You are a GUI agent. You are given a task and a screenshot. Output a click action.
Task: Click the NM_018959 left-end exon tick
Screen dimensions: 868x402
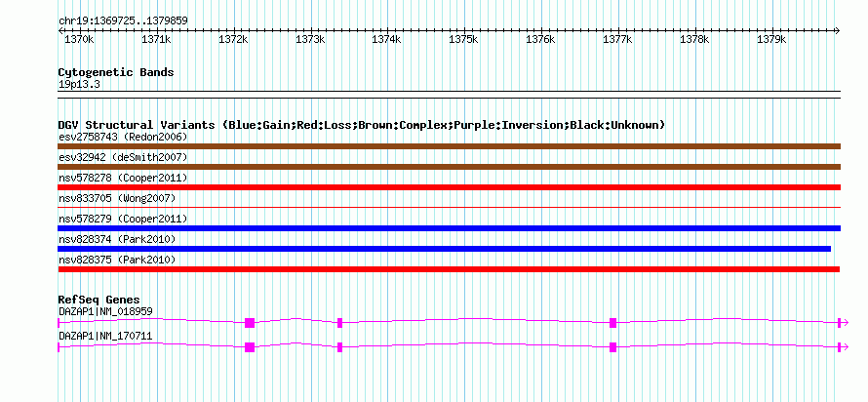click(59, 323)
